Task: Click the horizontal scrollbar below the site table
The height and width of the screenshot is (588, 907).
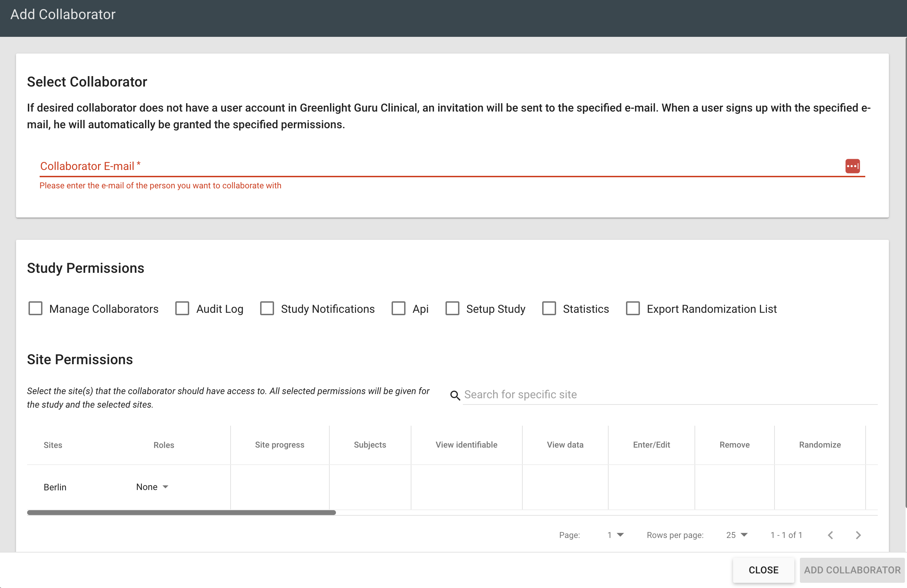Action: pyautogui.click(x=181, y=513)
